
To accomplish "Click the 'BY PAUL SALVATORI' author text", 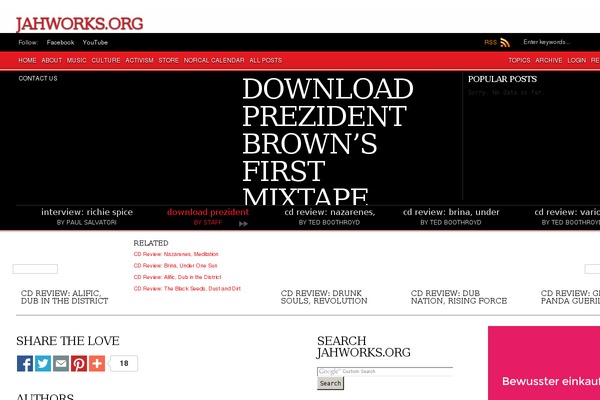I will pyautogui.click(x=86, y=222).
